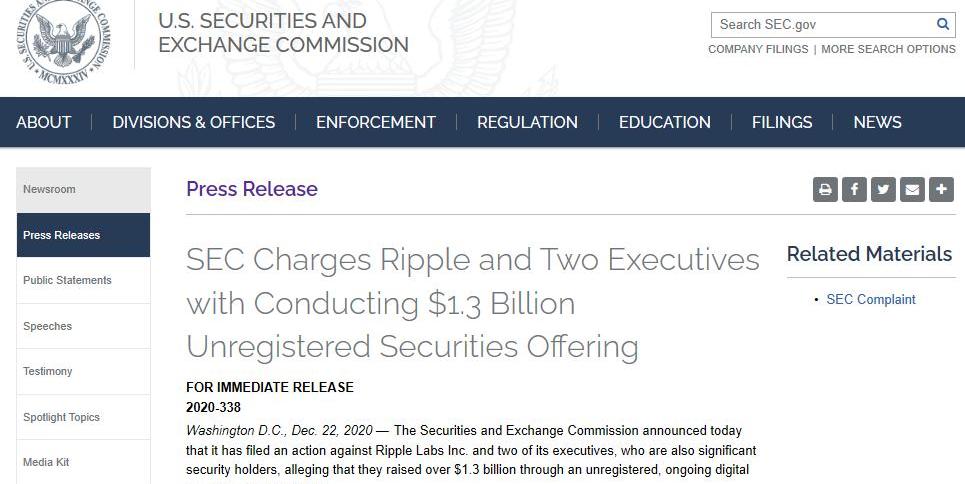The height and width of the screenshot is (484, 965).
Task: Go to Company Filings search
Action: tap(758, 49)
